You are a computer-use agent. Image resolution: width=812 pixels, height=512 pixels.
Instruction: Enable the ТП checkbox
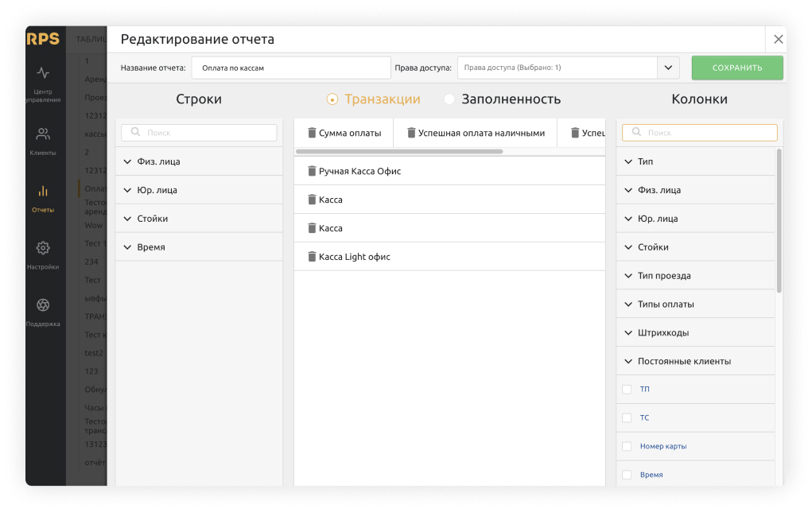627,390
